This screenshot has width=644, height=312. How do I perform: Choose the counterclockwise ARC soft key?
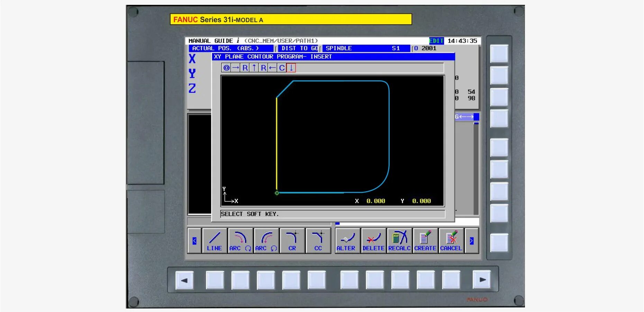point(266,241)
